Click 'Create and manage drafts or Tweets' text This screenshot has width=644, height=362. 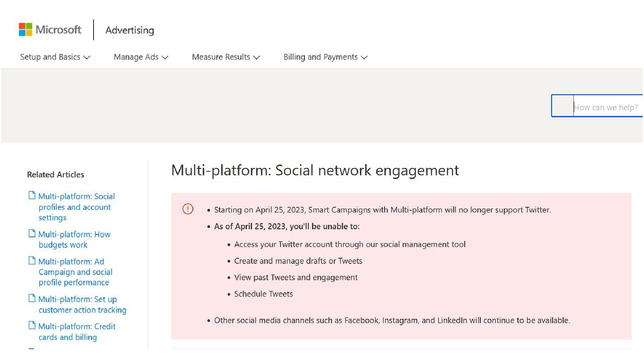pos(298,261)
